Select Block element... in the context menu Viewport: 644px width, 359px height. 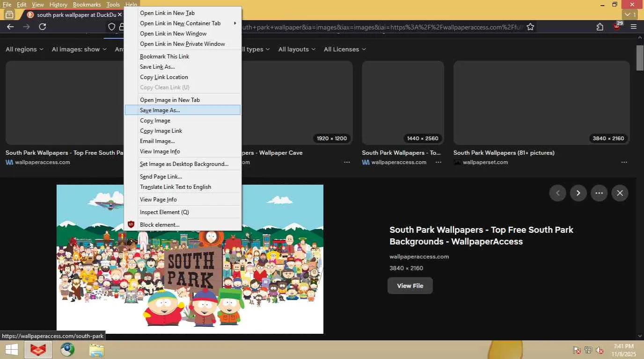(x=183, y=225)
